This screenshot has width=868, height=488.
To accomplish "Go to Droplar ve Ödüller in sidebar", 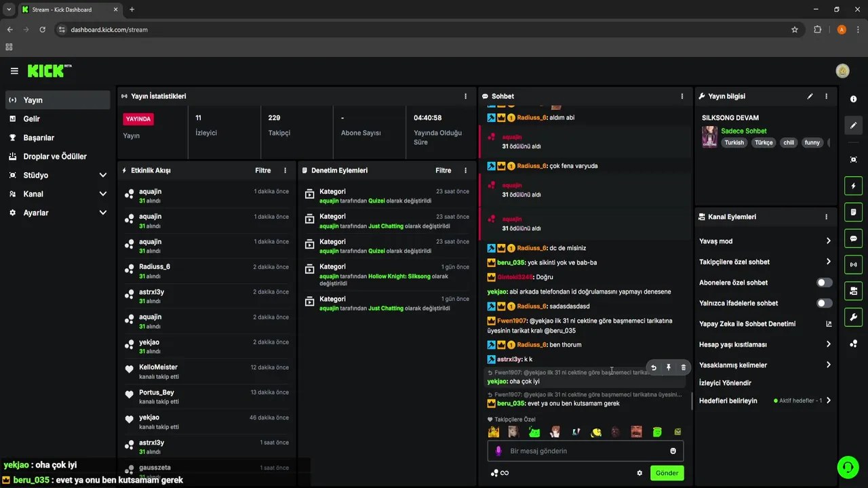I will (x=58, y=157).
